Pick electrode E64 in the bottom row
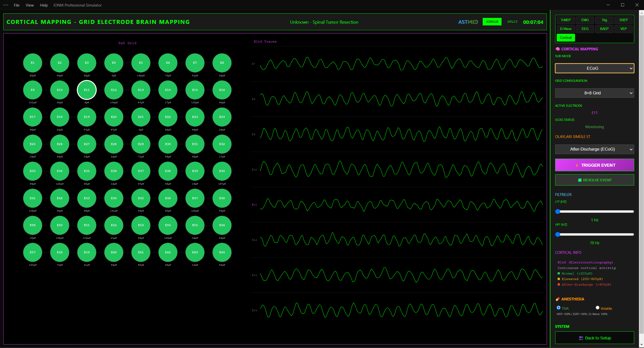This screenshot has height=348, width=644. (x=222, y=252)
